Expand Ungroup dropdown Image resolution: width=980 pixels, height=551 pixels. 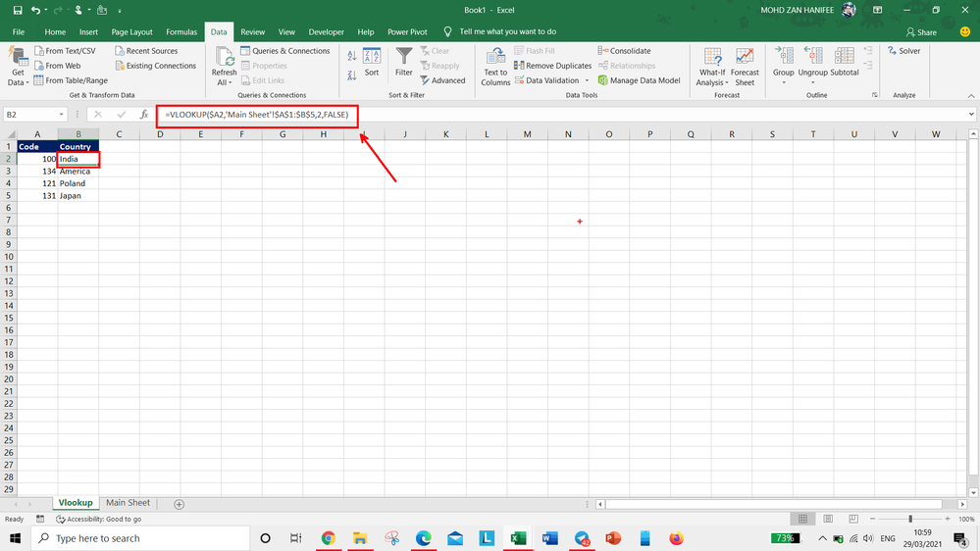coord(812,82)
